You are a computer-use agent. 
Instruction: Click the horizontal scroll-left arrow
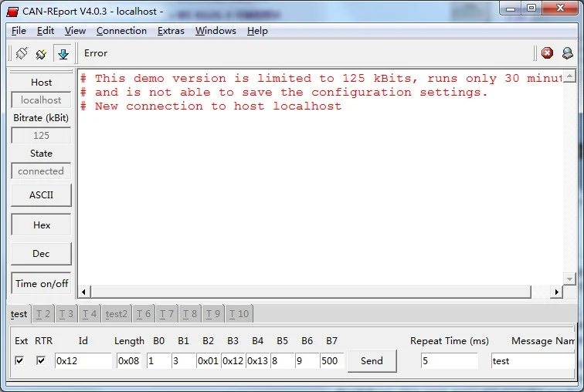[83, 292]
